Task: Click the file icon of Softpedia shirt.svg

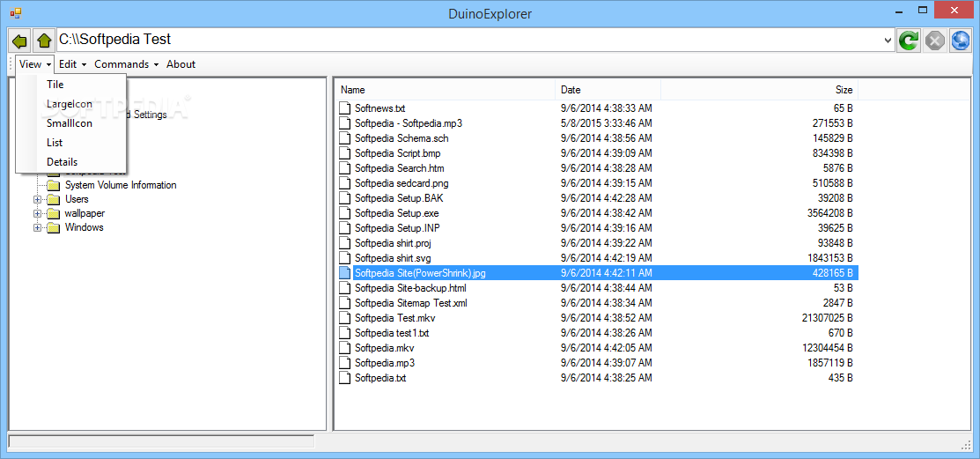Action: point(345,257)
